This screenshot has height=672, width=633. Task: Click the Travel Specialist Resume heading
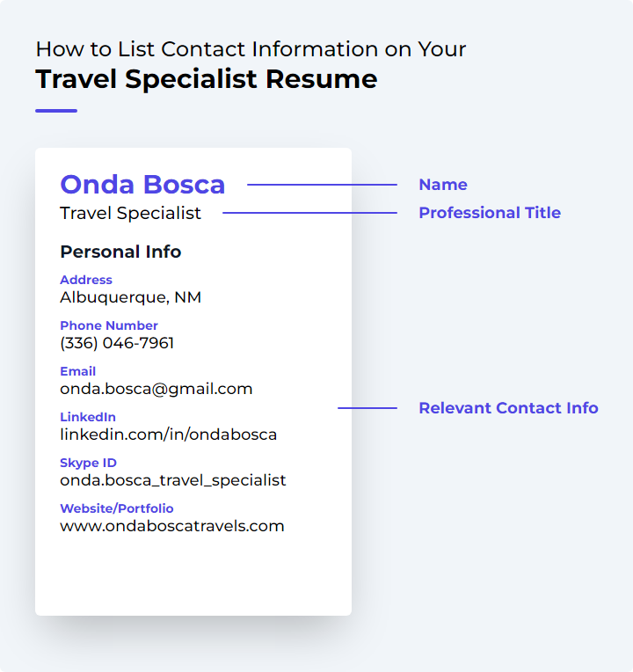coord(207,79)
